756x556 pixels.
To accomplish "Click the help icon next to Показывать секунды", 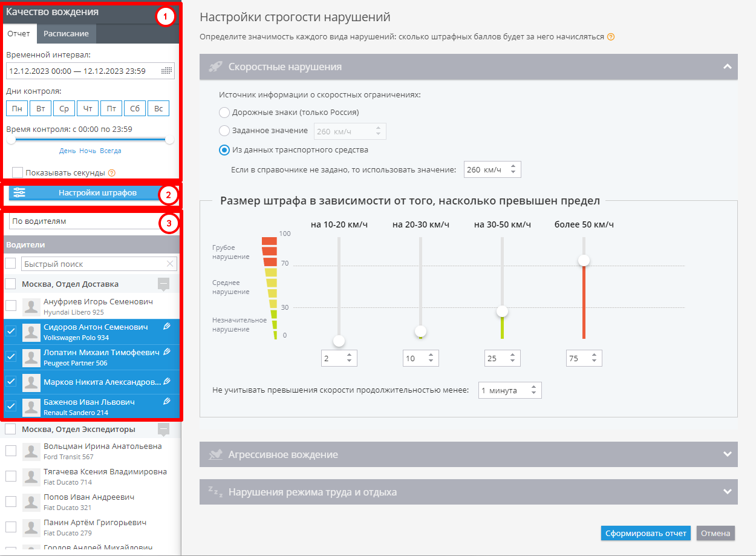I will (x=111, y=173).
